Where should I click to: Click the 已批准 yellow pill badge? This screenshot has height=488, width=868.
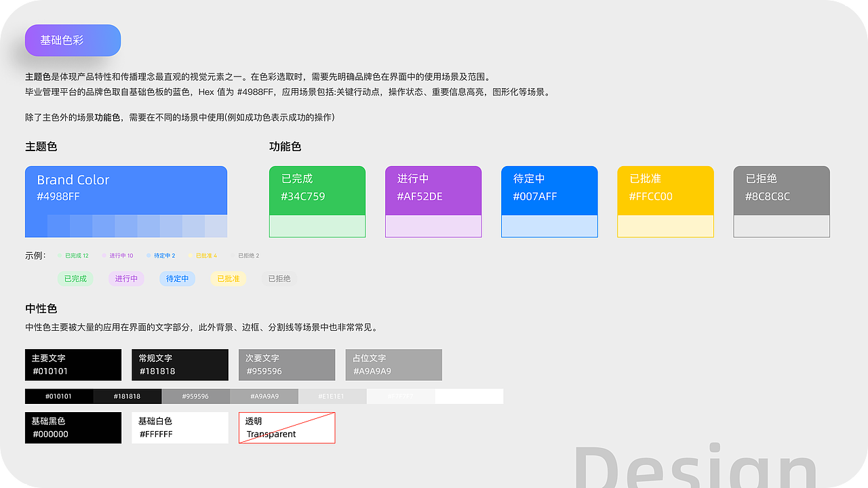pos(228,278)
